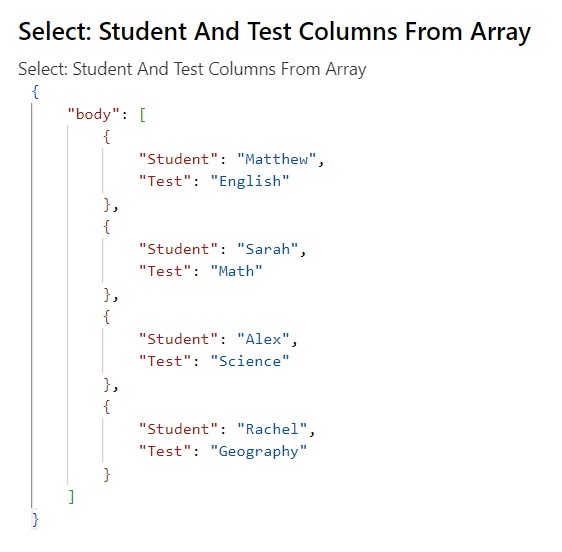The image size is (562, 552).
Task: Click the top blue opening curly brace
Action: pos(35,92)
